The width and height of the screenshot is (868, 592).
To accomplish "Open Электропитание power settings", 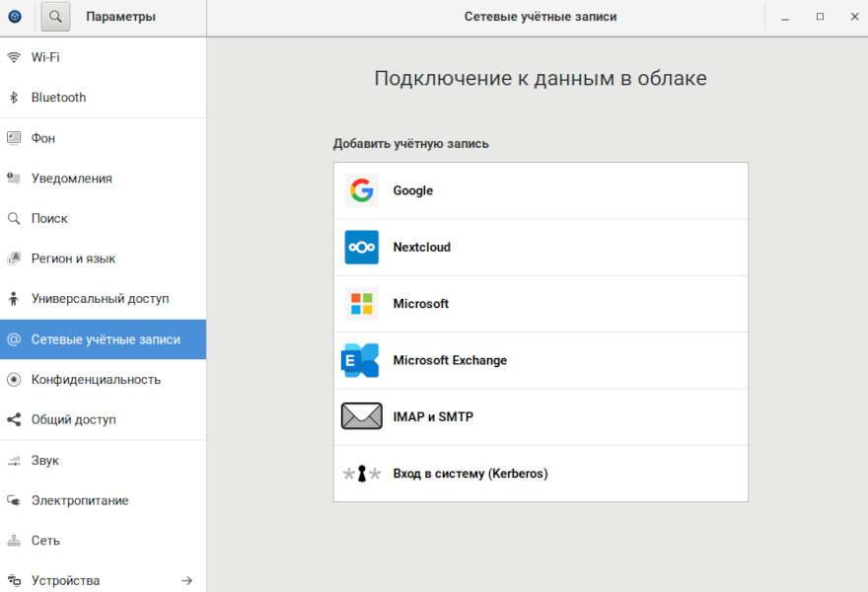I will click(x=80, y=500).
